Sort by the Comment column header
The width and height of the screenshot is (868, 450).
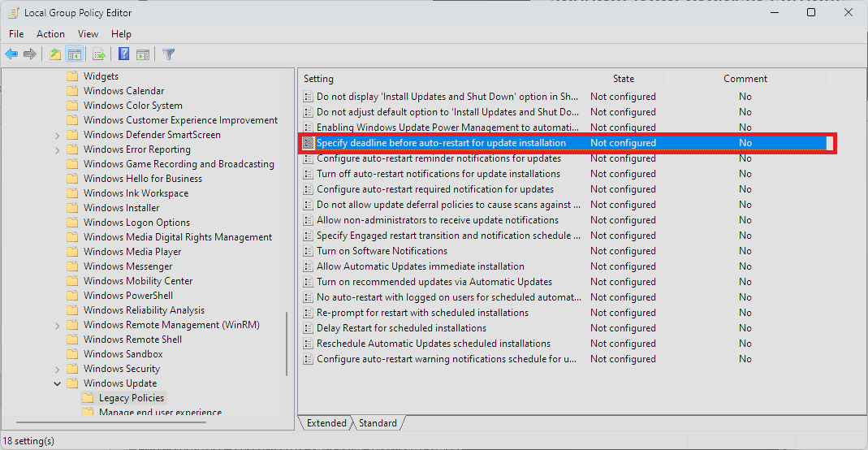(x=745, y=79)
